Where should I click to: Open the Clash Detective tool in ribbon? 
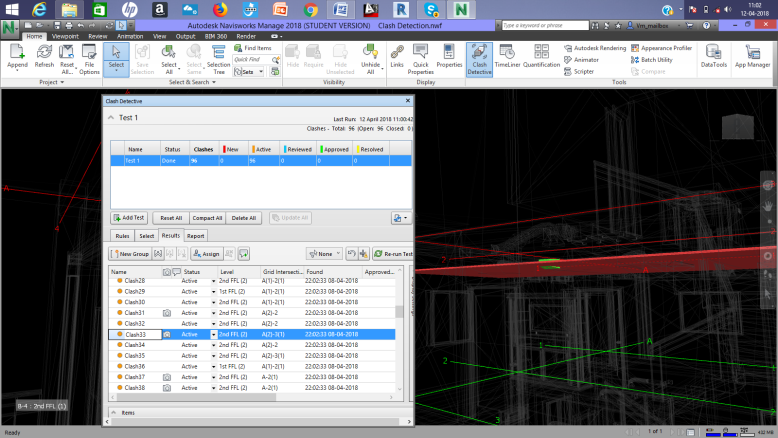479,56
